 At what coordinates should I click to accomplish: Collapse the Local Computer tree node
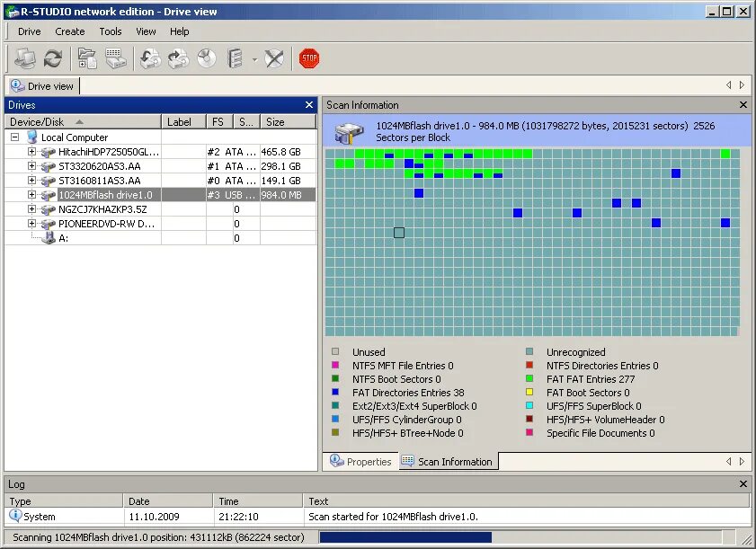(15, 137)
